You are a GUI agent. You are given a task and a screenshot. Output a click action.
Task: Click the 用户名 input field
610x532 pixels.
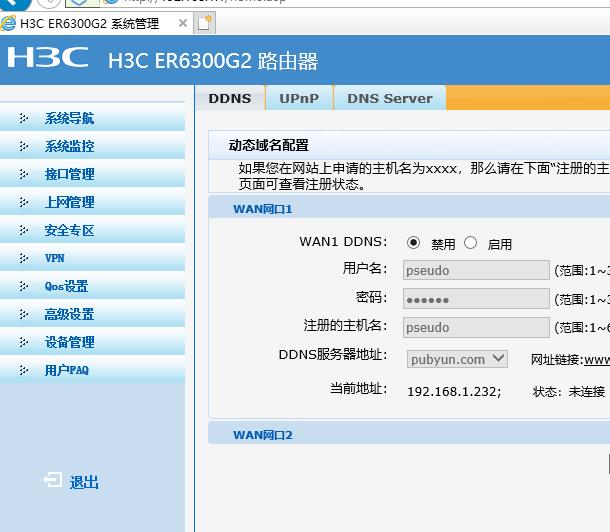(x=476, y=270)
